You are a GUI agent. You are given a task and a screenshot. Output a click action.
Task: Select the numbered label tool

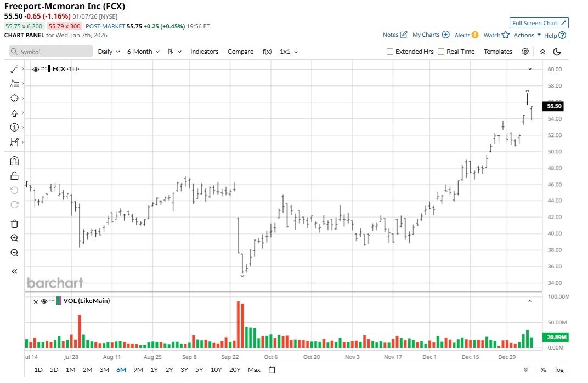click(x=14, y=128)
